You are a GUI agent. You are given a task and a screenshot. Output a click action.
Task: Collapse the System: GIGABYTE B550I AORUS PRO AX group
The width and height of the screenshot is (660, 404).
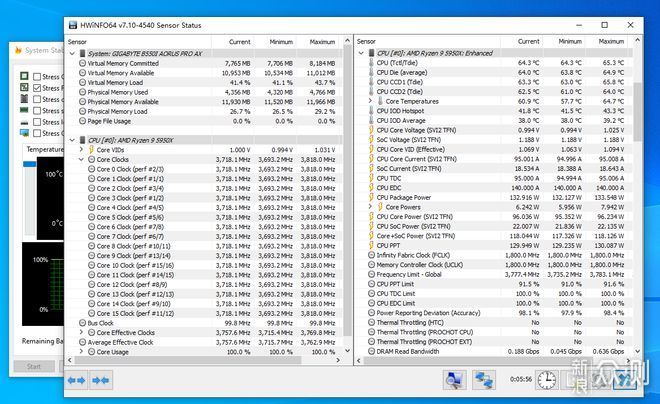coord(72,53)
